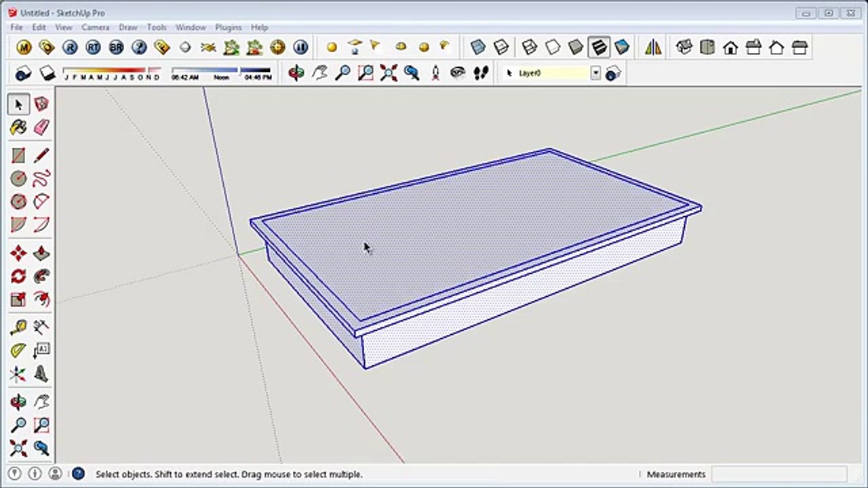Select Look Around eye tool
The image size is (868, 488).
pos(458,73)
